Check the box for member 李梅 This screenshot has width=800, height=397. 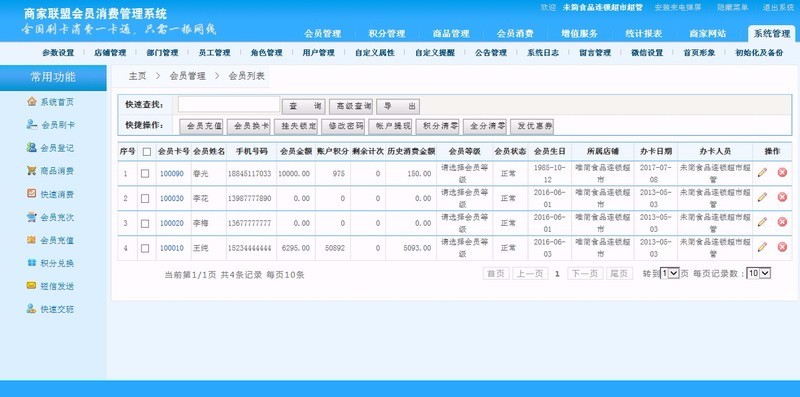tap(145, 224)
